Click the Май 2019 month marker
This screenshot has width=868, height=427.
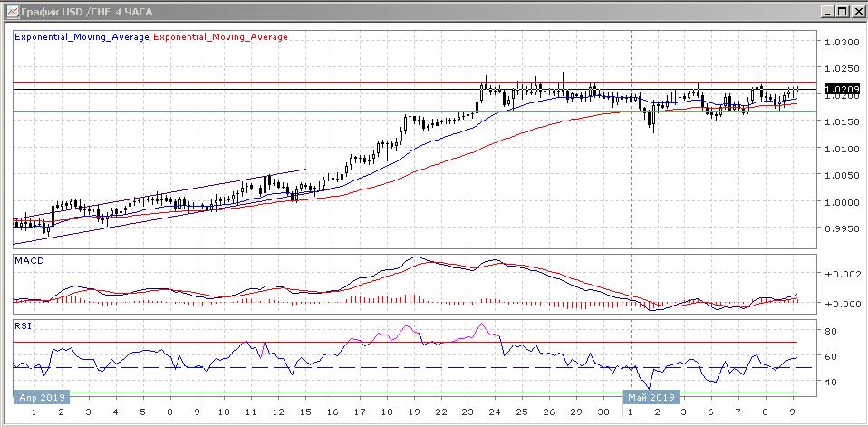click(x=651, y=398)
